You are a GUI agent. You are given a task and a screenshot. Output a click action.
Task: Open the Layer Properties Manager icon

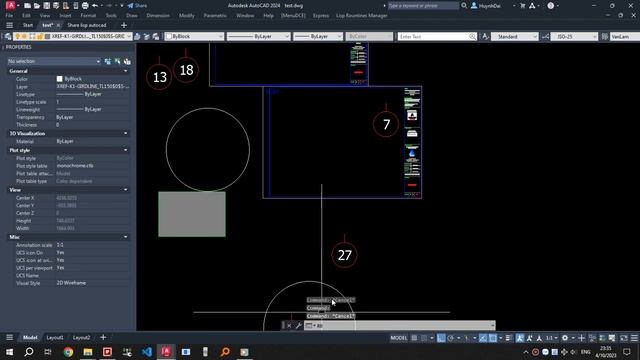[x=8, y=36]
